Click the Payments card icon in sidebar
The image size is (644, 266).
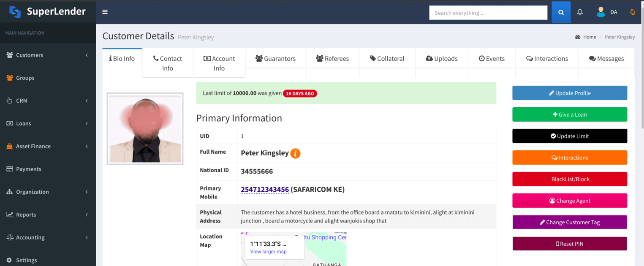10,169
